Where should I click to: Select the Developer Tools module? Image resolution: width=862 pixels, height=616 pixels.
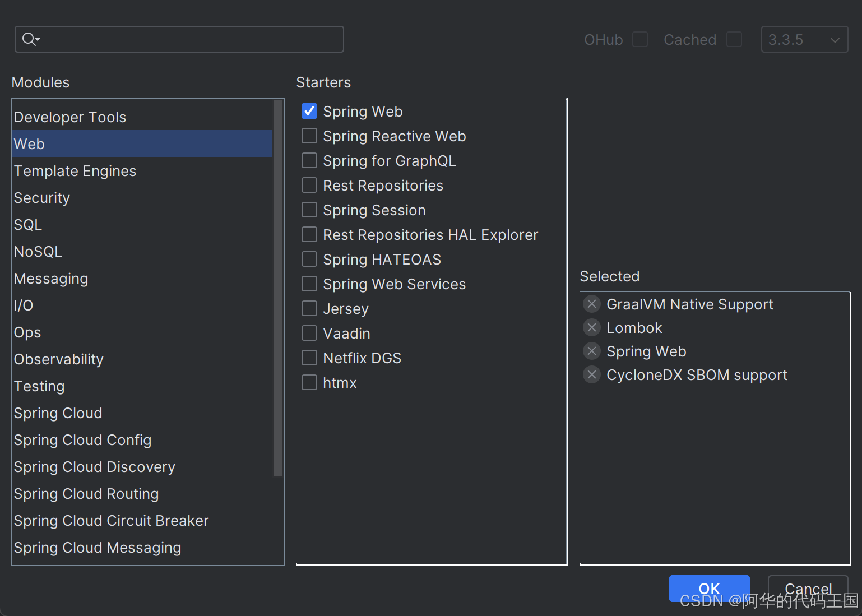(142, 117)
